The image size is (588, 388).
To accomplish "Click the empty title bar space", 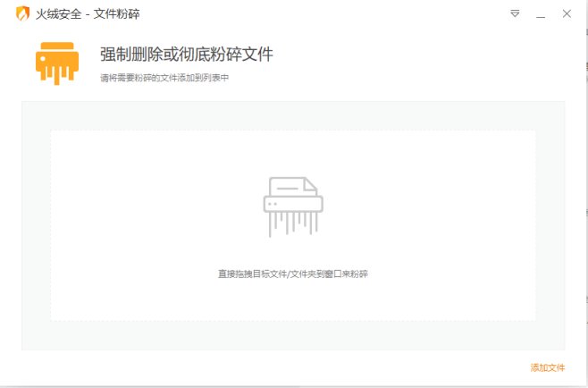I will click(323, 14).
